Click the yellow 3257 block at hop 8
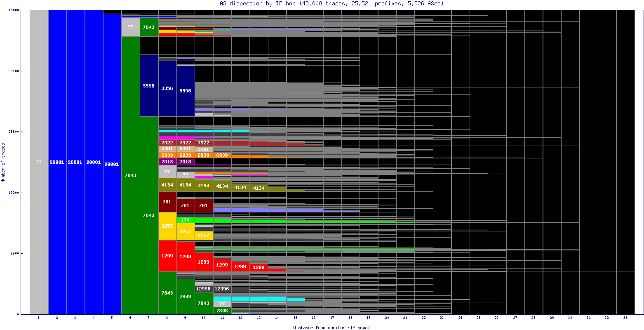This screenshot has height=330, width=644. point(167,226)
